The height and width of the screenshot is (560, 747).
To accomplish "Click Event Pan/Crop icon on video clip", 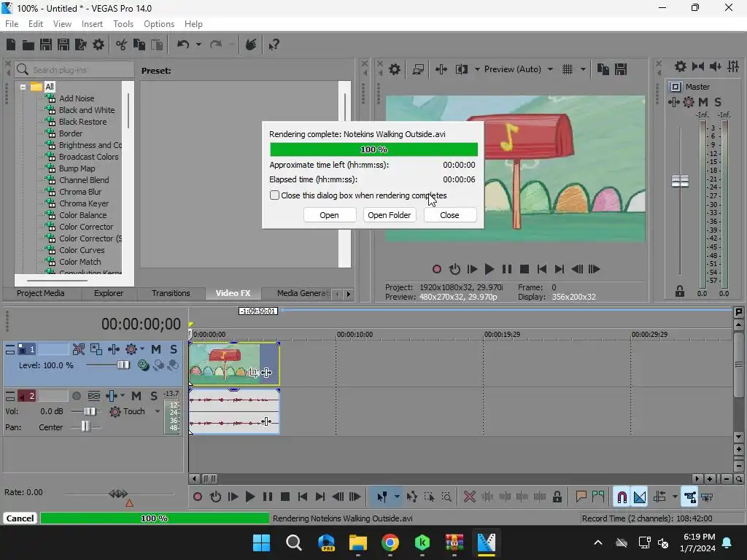I will pyautogui.click(x=253, y=373).
